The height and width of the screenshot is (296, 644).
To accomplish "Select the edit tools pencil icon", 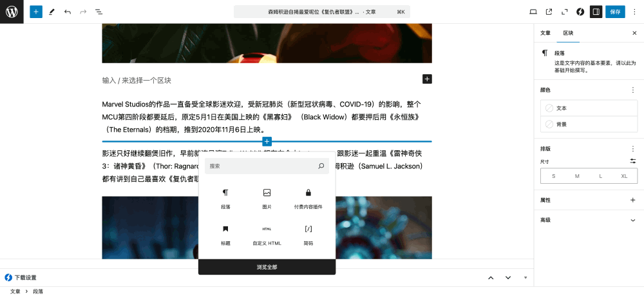I will pyautogui.click(x=52, y=12).
